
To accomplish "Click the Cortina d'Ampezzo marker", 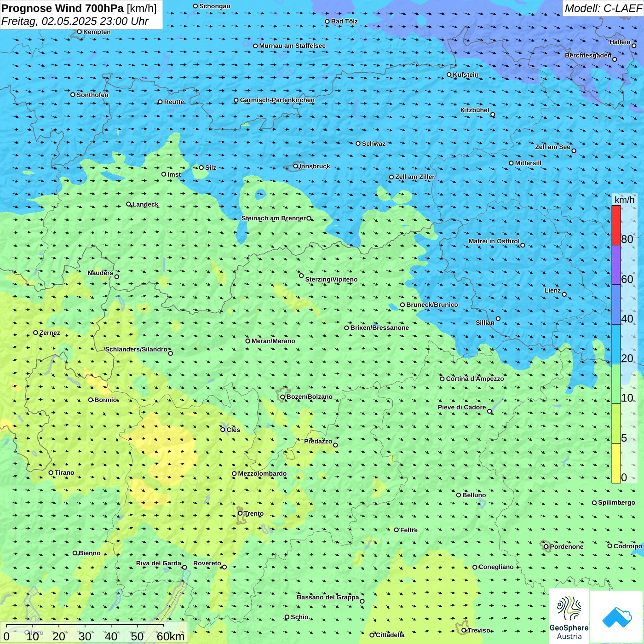I will [x=443, y=379].
